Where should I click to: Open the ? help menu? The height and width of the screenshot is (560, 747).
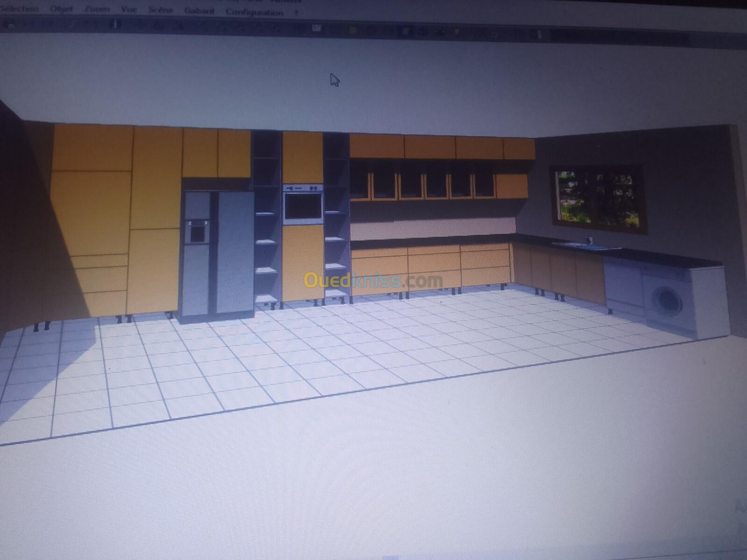296,14
